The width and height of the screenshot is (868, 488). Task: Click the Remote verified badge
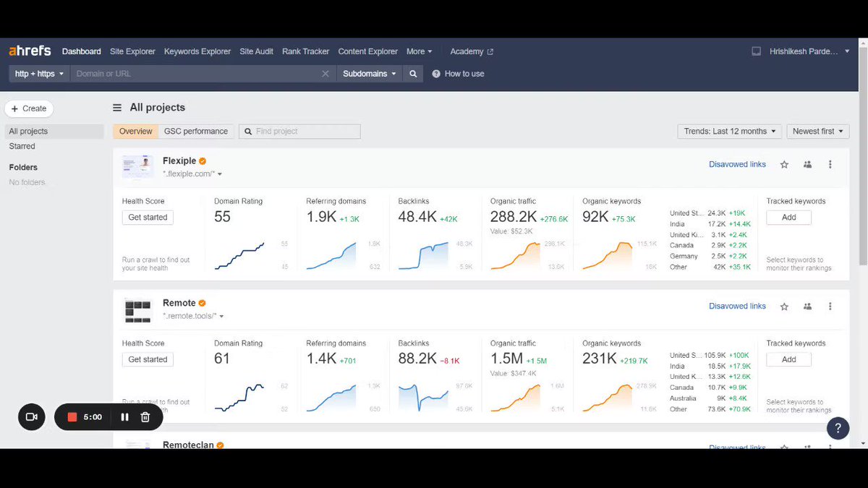203,303
